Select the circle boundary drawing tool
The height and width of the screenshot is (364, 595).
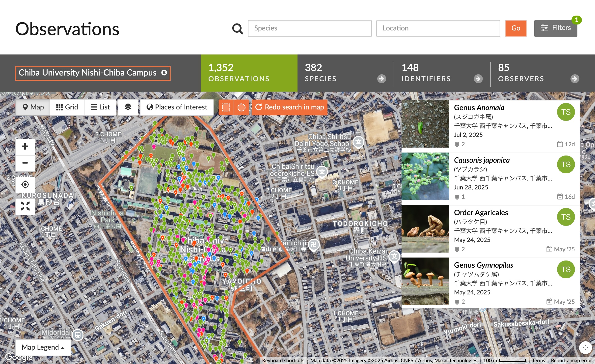click(241, 107)
